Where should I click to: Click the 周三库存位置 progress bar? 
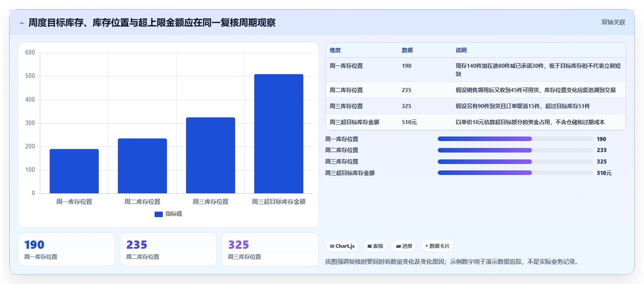tap(515, 162)
